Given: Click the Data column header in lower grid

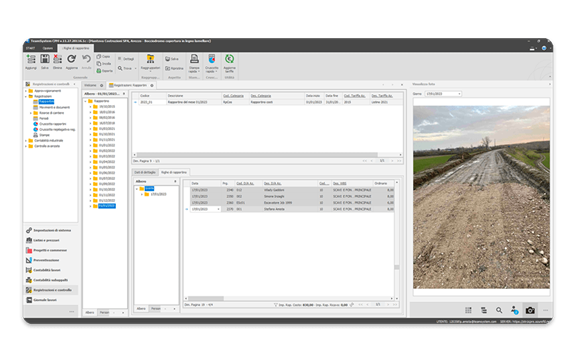Looking at the screenshot, I should coord(205,183).
